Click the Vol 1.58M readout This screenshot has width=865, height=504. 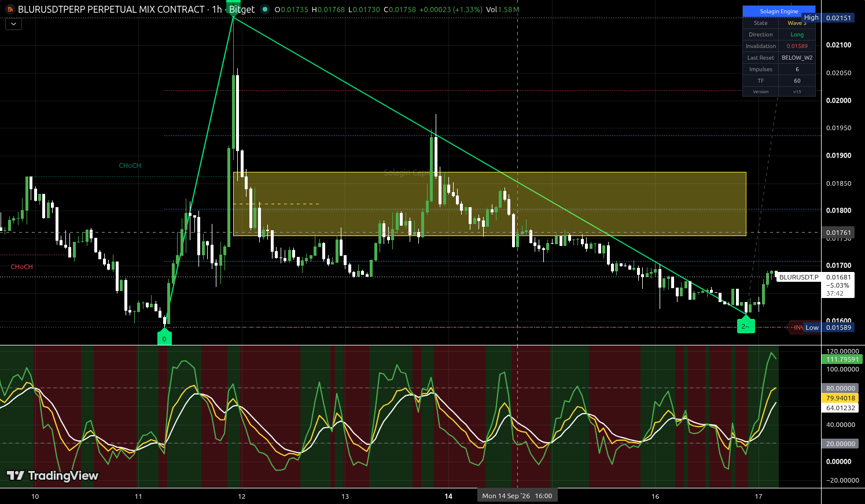click(x=503, y=10)
